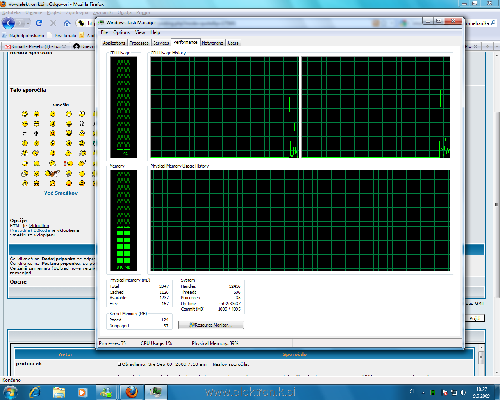Click the 'Več Smeškov' link
Image resolution: width=500 pixels, height=400 pixels.
(x=61, y=193)
